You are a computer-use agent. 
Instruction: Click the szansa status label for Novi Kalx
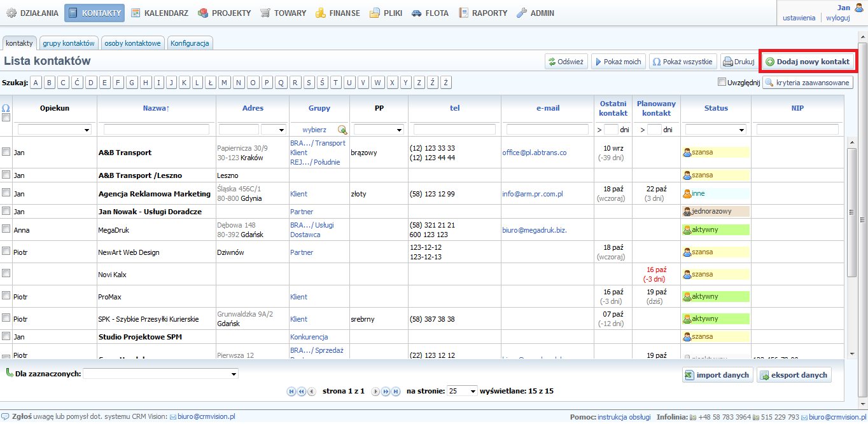pyautogui.click(x=702, y=275)
